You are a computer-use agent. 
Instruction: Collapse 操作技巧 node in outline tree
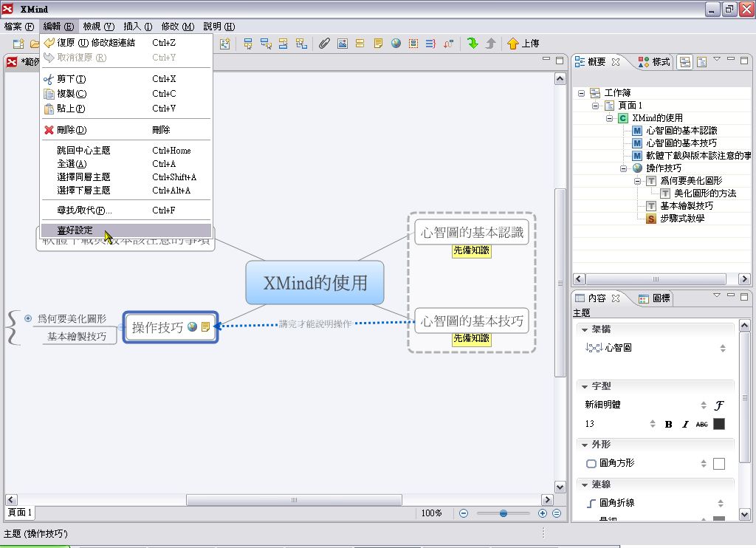(623, 168)
